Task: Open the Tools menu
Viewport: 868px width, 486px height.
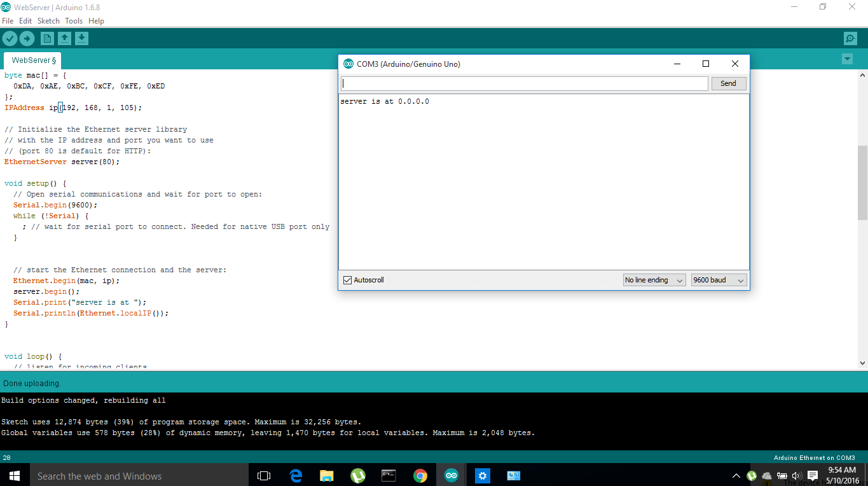Action: (74, 21)
